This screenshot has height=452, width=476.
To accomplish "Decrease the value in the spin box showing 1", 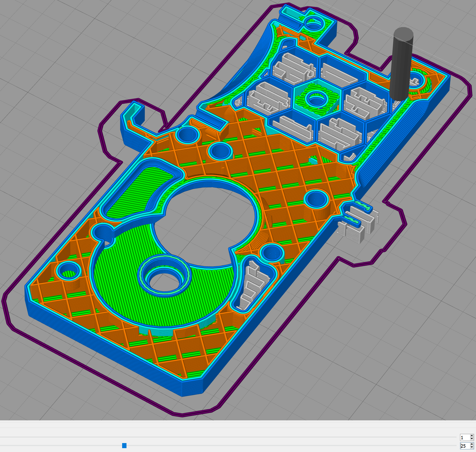I will 472,439.
